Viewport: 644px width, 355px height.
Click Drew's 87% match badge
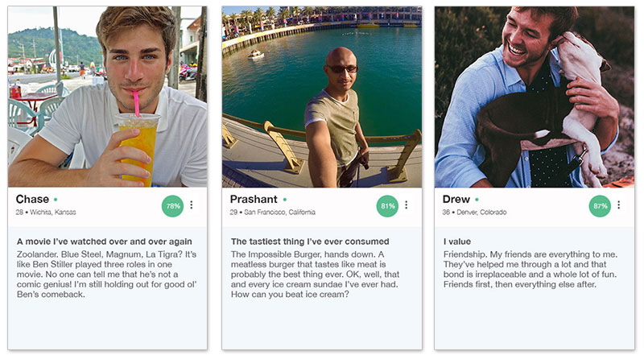pyautogui.click(x=600, y=206)
